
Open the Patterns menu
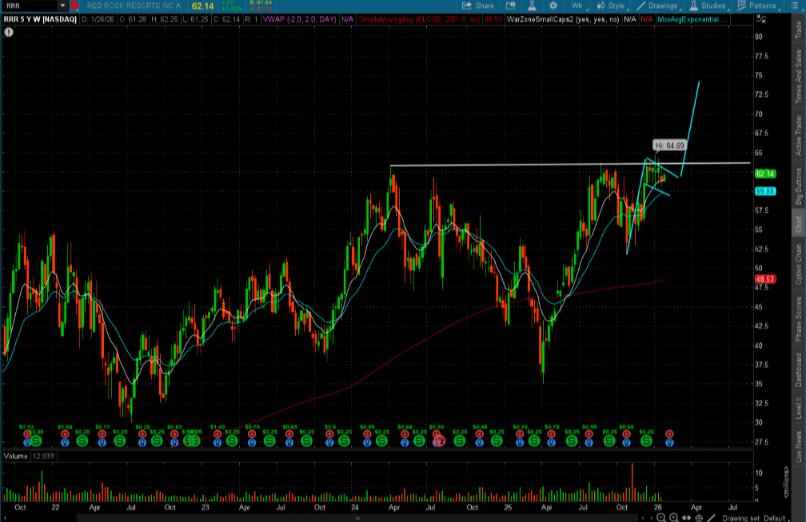[757, 6]
